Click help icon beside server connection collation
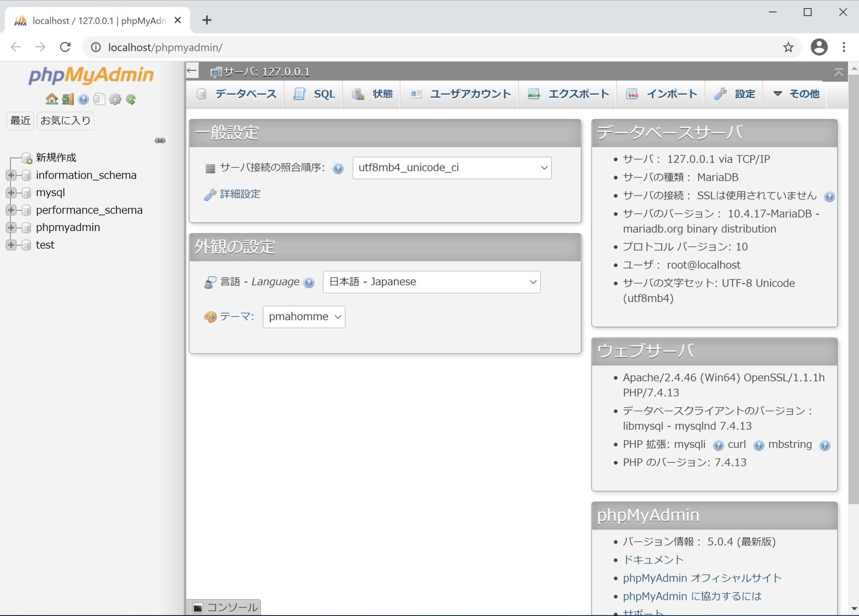859x616 pixels. point(338,168)
